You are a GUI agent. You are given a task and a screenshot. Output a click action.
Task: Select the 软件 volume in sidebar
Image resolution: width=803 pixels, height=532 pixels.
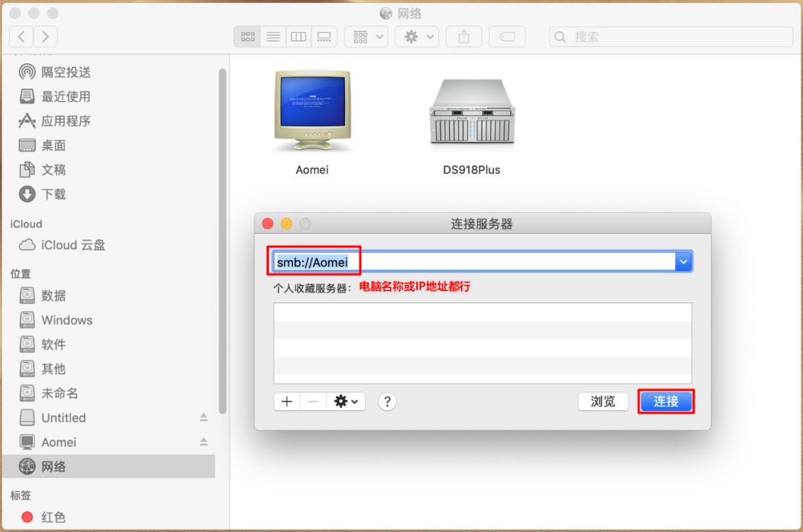click(x=109, y=344)
